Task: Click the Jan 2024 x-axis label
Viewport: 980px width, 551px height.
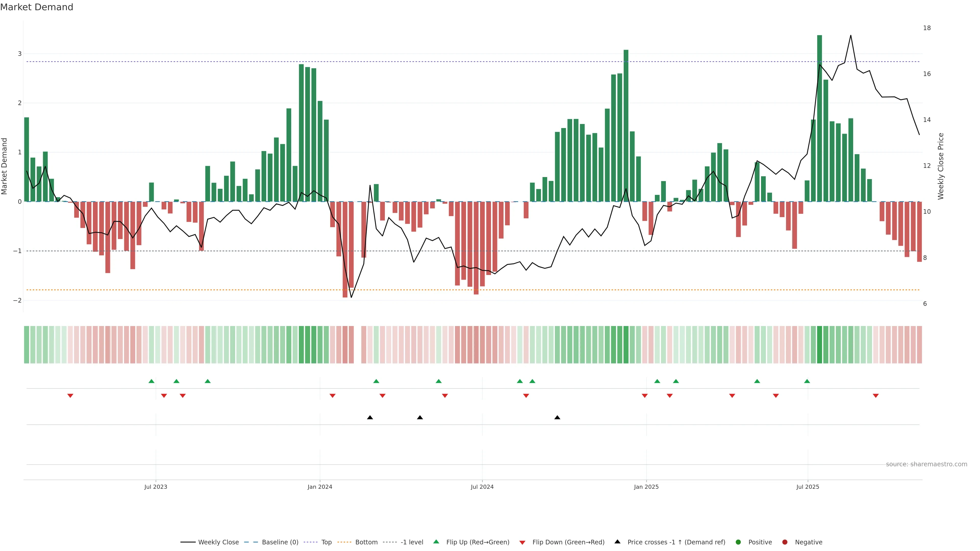Action: pyautogui.click(x=320, y=487)
